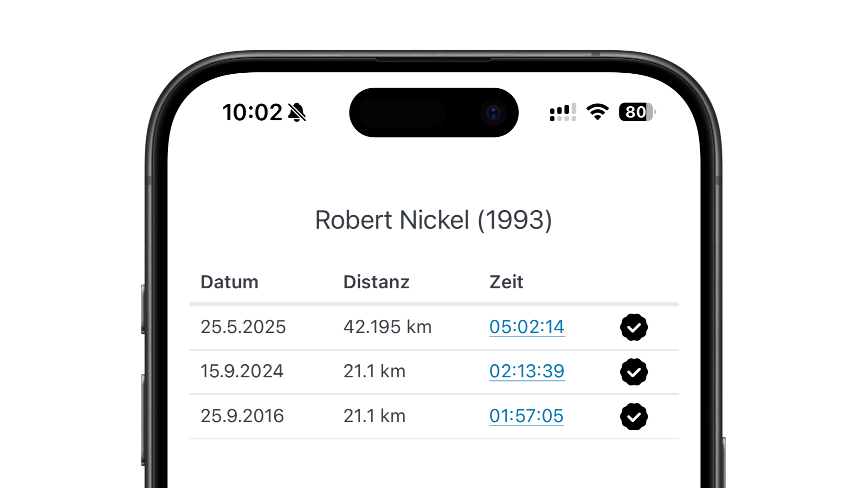868x488 pixels.
Task: Click the title Robert Nickel (1993)
Action: (434, 220)
